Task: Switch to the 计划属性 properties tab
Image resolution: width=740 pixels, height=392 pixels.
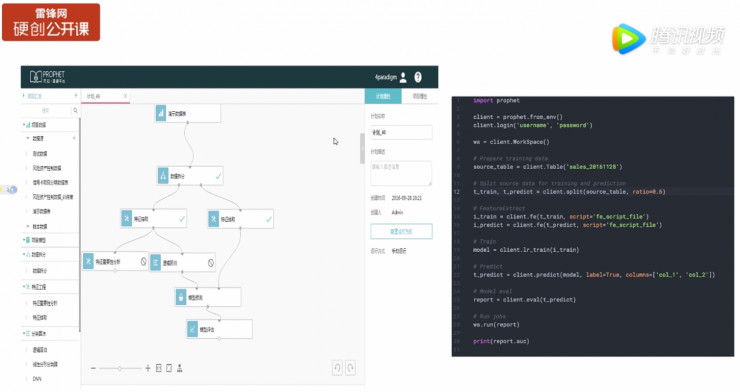Action: [x=383, y=96]
